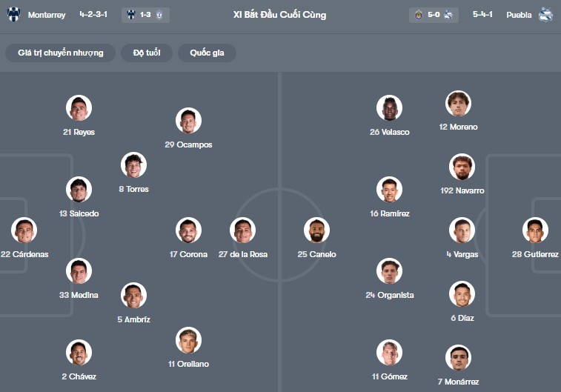Select the Giá trị chuyển nhượng filter
Image resolution: width=561 pixels, height=392 pixels.
click(x=61, y=53)
